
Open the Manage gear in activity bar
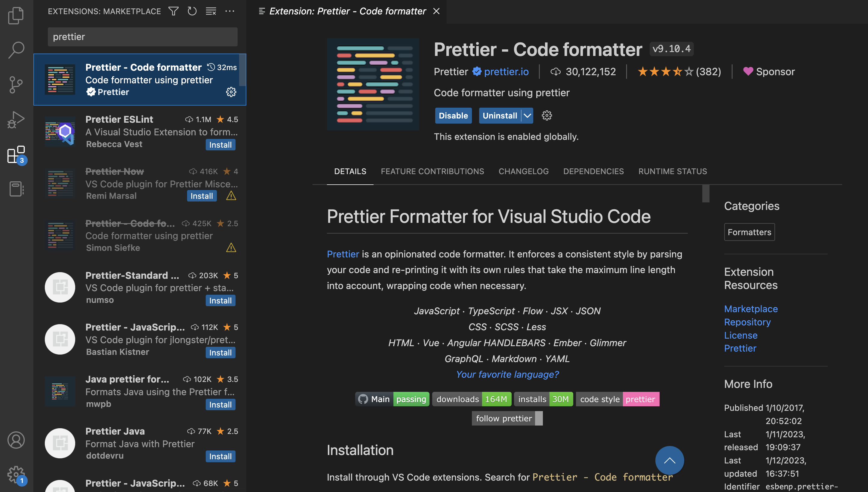[16, 475]
